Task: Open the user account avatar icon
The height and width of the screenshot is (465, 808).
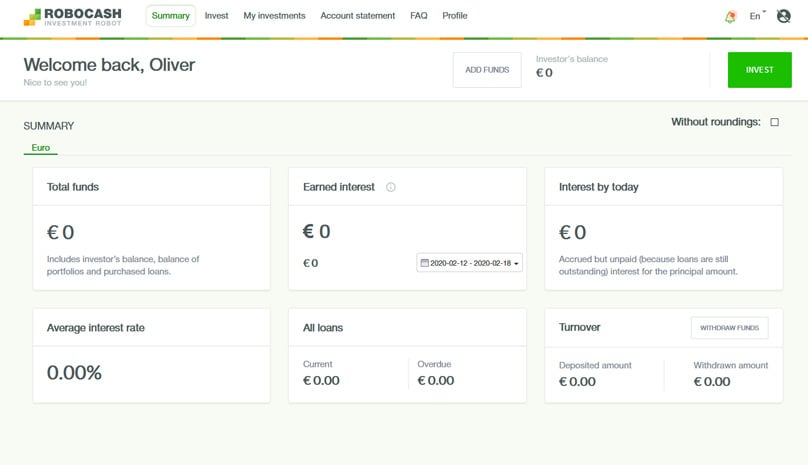Action: [783, 16]
